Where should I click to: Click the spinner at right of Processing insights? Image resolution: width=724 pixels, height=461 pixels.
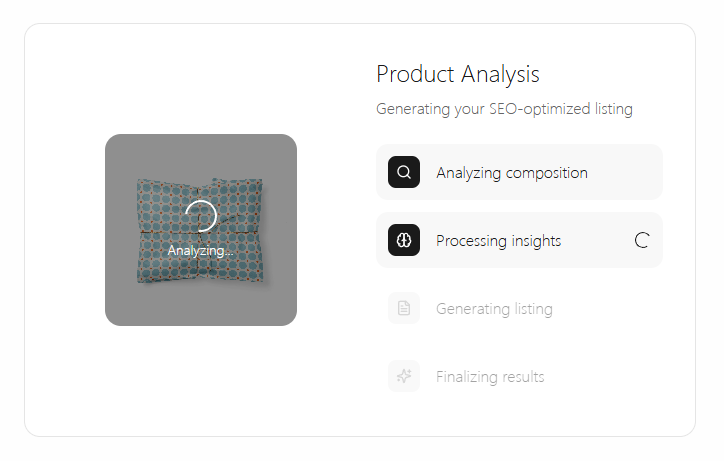(642, 240)
